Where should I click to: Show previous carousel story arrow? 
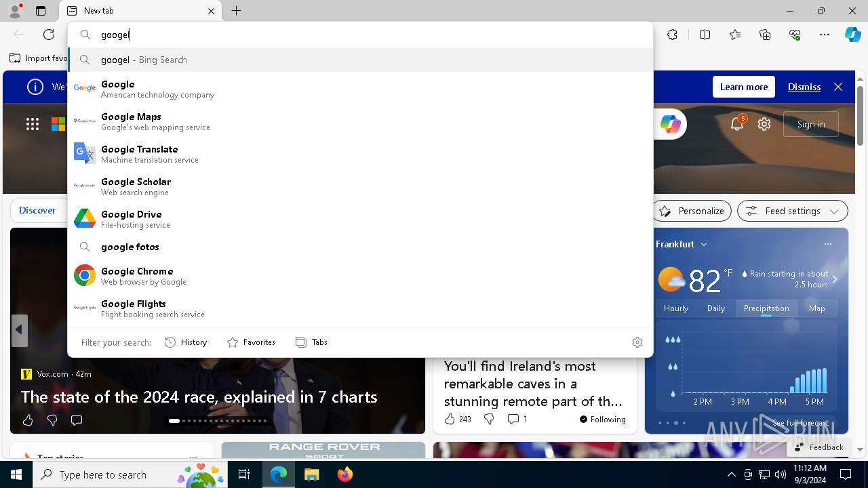[x=19, y=330]
